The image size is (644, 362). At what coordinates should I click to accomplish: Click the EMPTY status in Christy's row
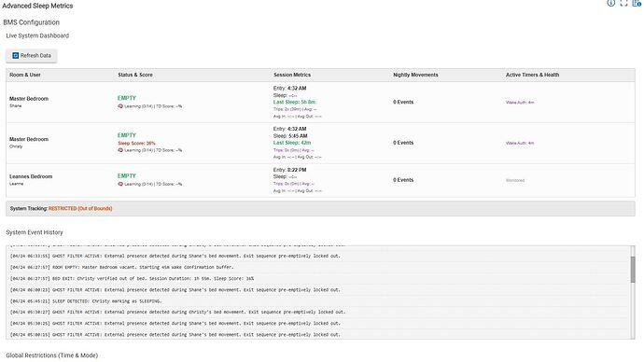point(127,135)
